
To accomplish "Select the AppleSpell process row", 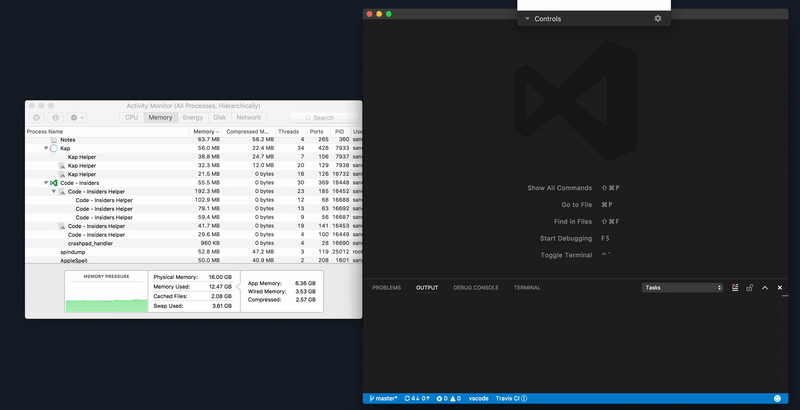I will [194, 260].
